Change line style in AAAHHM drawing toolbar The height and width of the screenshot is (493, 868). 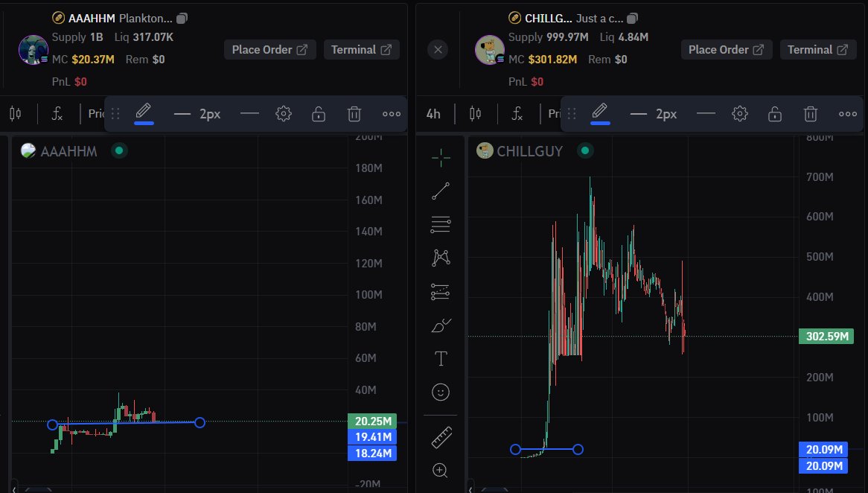coord(249,113)
